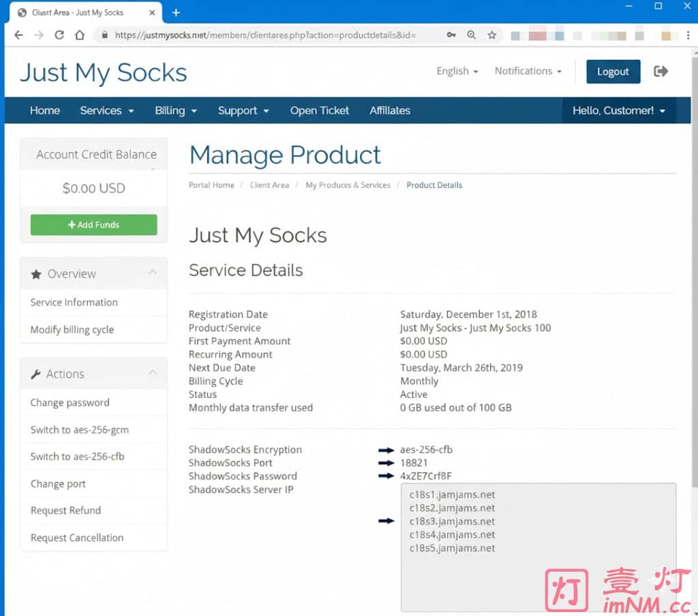Open the Billing menu
This screenshot has width=698, height=616.
(x=175, y=110)
